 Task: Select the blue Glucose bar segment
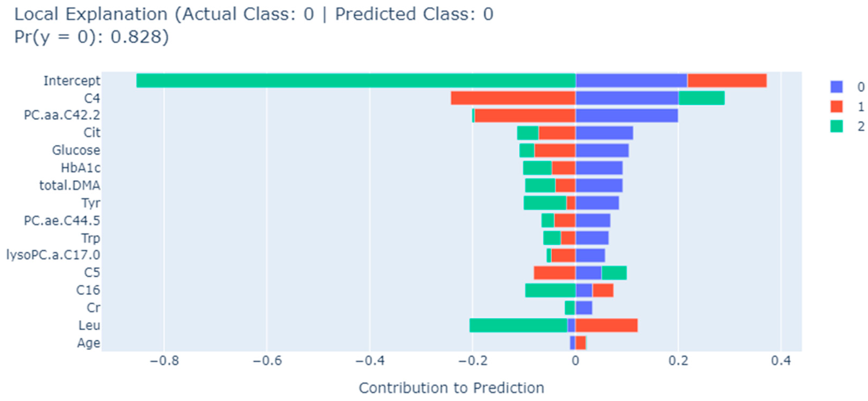[x=602, y=151]
